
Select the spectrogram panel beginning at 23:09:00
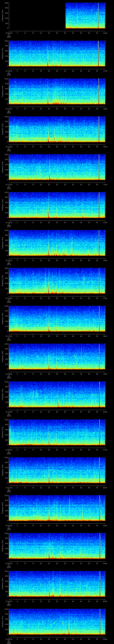57,16
